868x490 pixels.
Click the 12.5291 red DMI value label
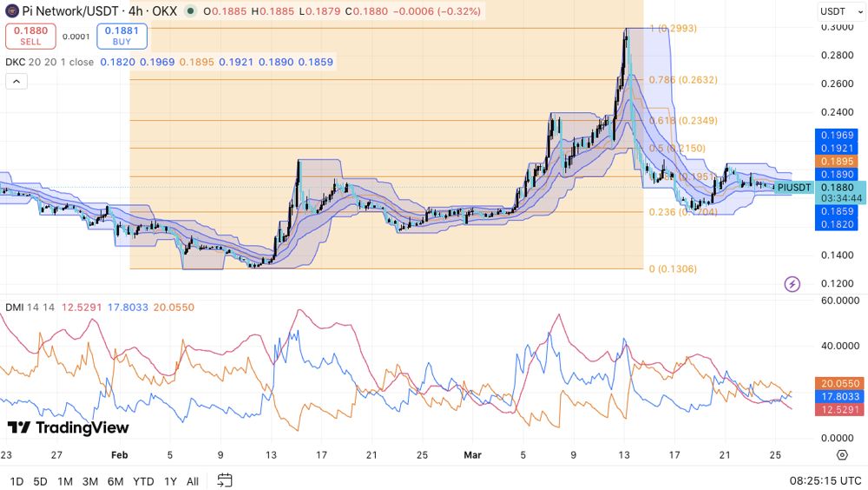click(840, 409)
